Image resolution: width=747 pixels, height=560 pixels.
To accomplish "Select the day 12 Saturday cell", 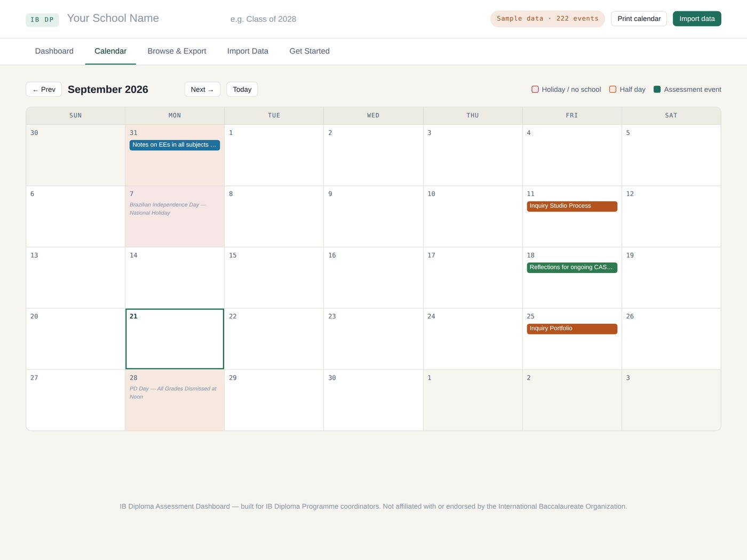I will 671,216.
